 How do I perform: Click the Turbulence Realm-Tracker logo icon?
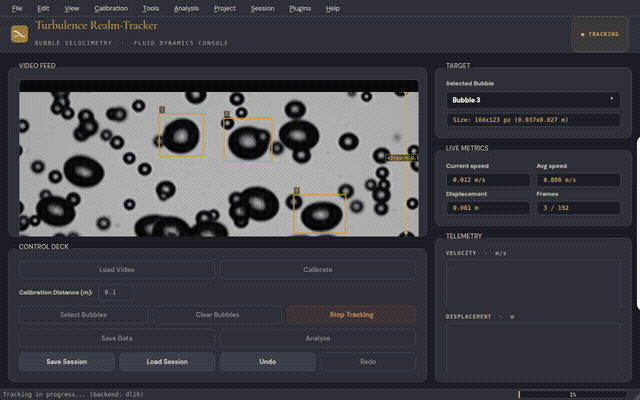click(19, 34)
